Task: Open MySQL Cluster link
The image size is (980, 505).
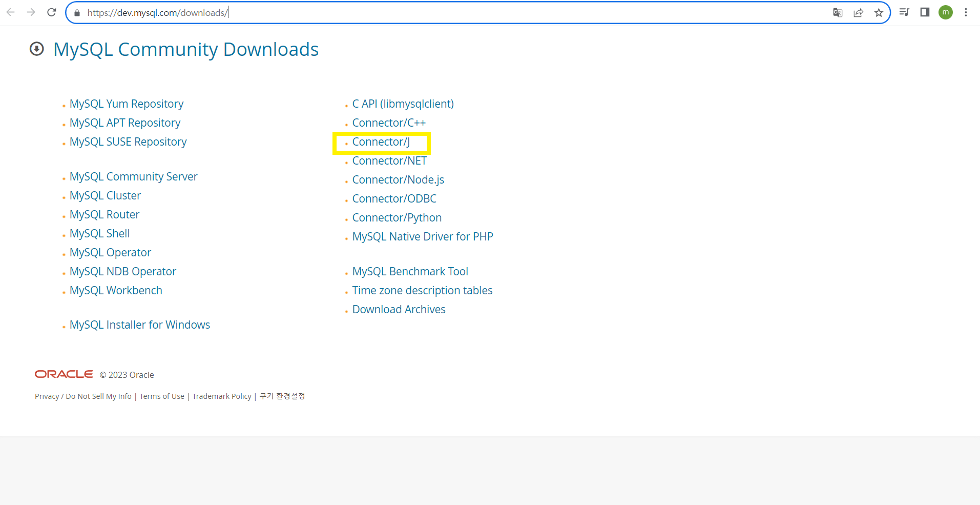Action: 105,196
